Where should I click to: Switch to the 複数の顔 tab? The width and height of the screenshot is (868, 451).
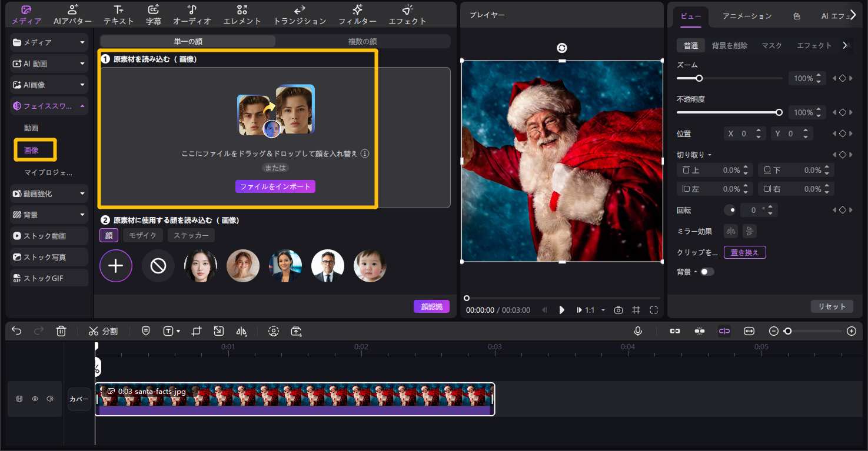[362, 41]
